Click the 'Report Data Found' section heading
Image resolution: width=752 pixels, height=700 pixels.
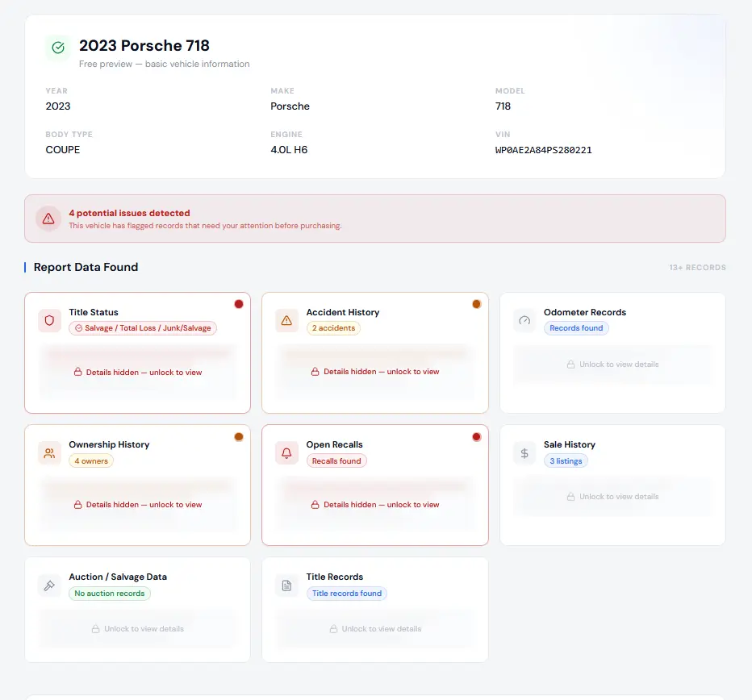(x=86, y=267)
